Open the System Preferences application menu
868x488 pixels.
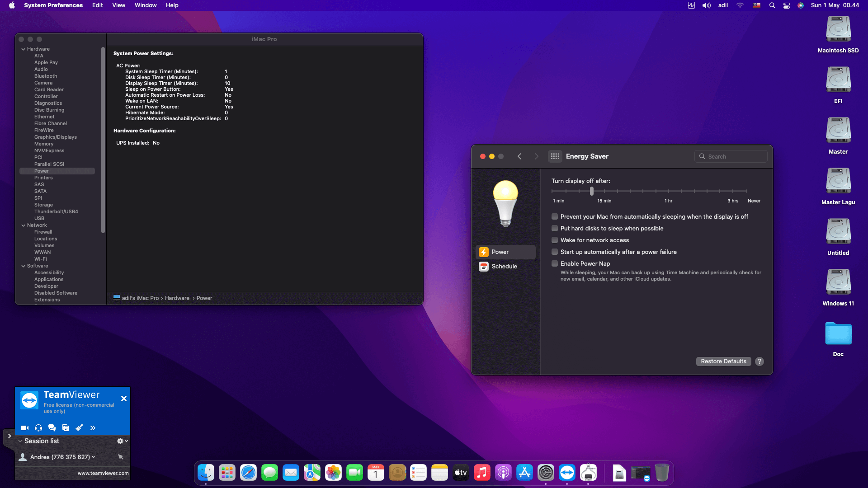point(53,5)
